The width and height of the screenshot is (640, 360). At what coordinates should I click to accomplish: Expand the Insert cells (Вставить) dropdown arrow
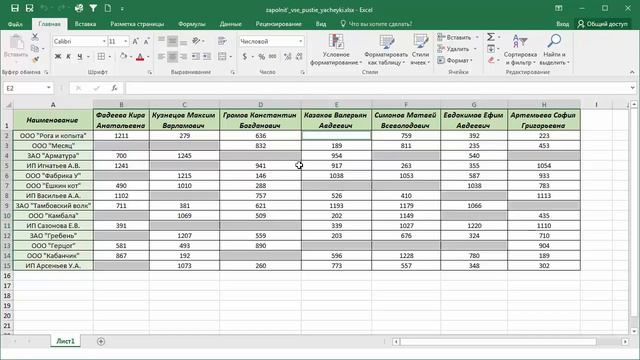(x=477, y=38)
